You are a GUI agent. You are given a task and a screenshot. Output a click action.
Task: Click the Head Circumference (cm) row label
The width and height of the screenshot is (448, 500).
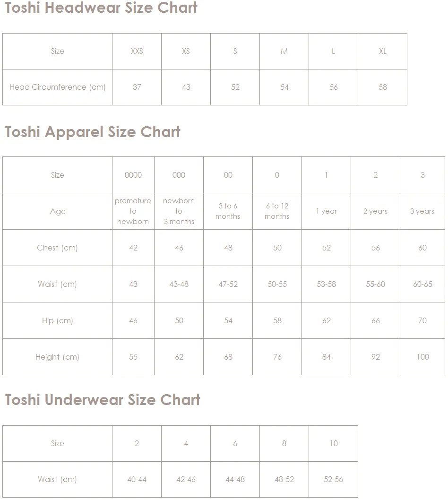pyautogui.click(x=57, y=87)
